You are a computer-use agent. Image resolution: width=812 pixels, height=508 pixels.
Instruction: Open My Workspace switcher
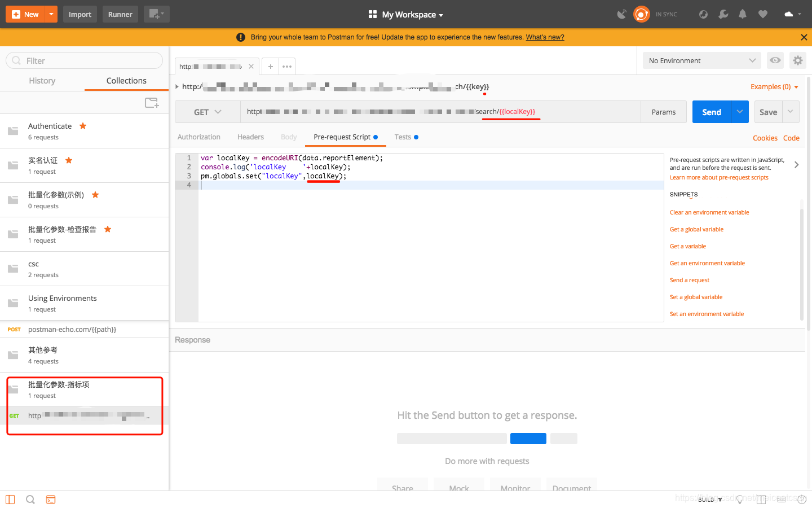tap(406, 15)
